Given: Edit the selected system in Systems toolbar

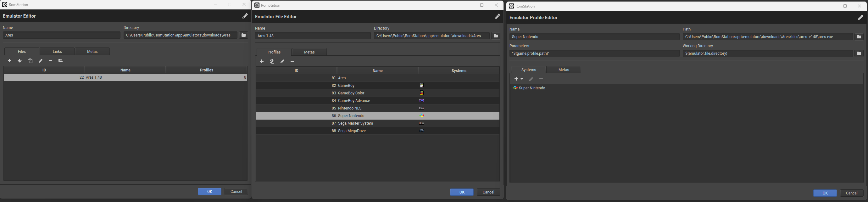Looking at the screenshot, I should click(531, 79).
